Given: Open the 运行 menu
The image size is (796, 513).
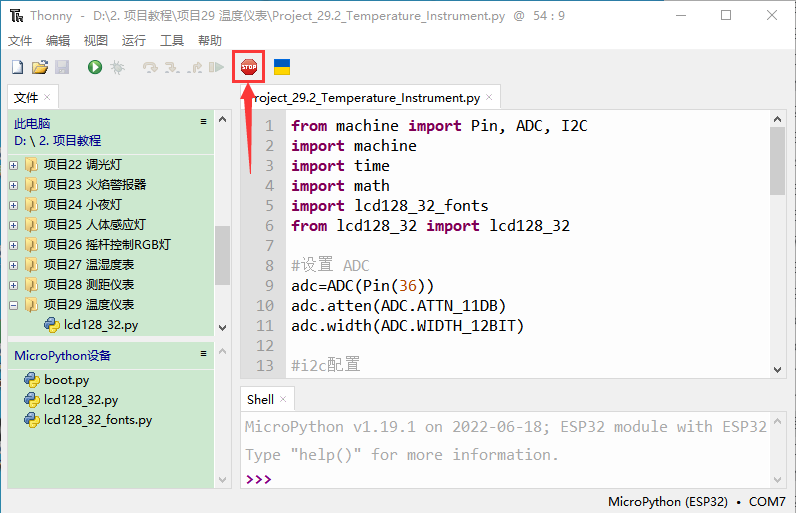Looking at the screenshot, I should (133, 40).
